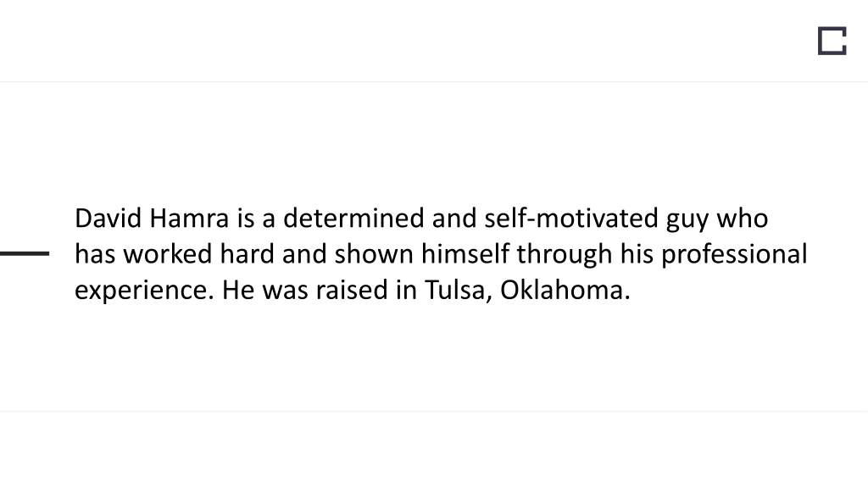This screenshot has width=868, height=488.
Task: Click the word "who" ending first line
Action: point(743,218)
